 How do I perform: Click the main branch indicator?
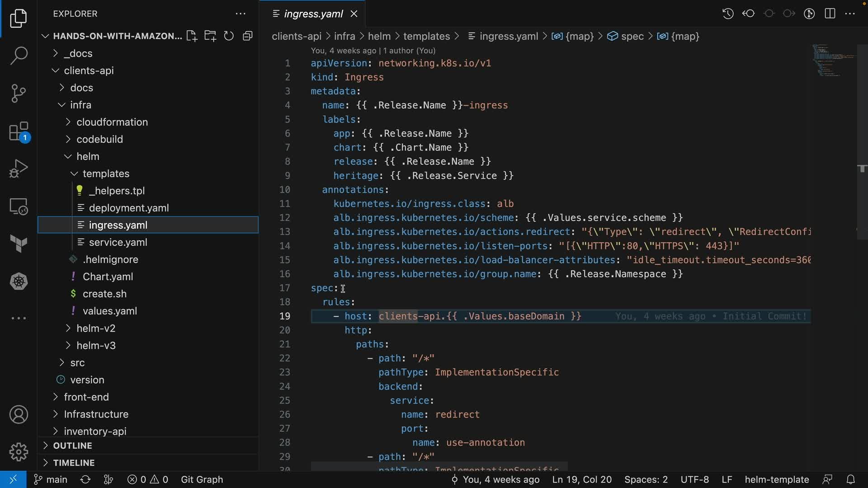(x=51, y=479)
